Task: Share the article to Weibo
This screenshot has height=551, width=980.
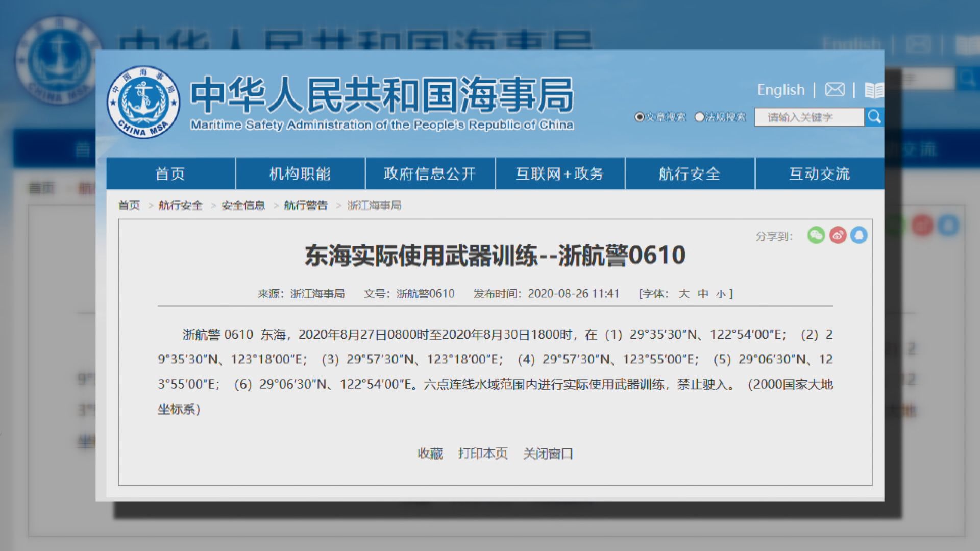Action: tap(838, 236)
